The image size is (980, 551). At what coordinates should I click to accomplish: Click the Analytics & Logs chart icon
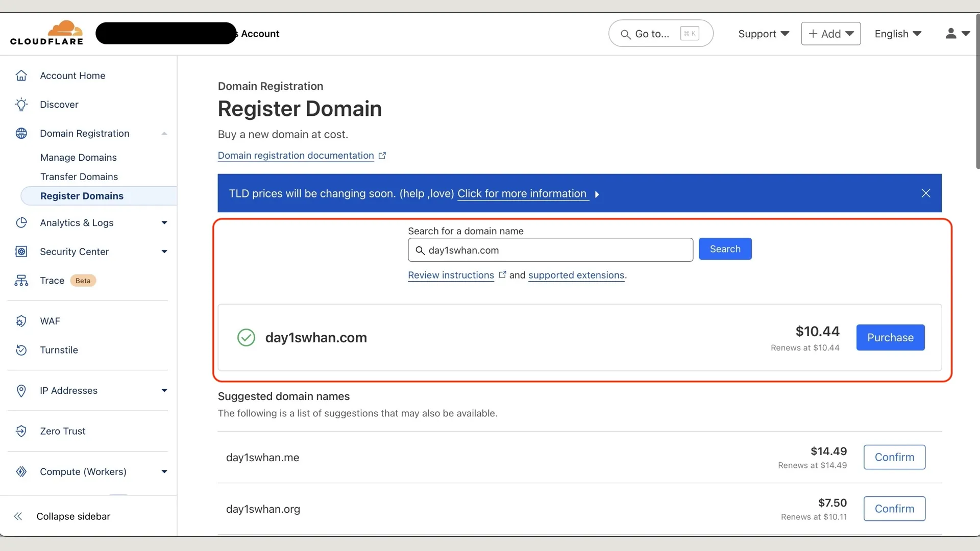pyautogui.click(x=21, y=222)
